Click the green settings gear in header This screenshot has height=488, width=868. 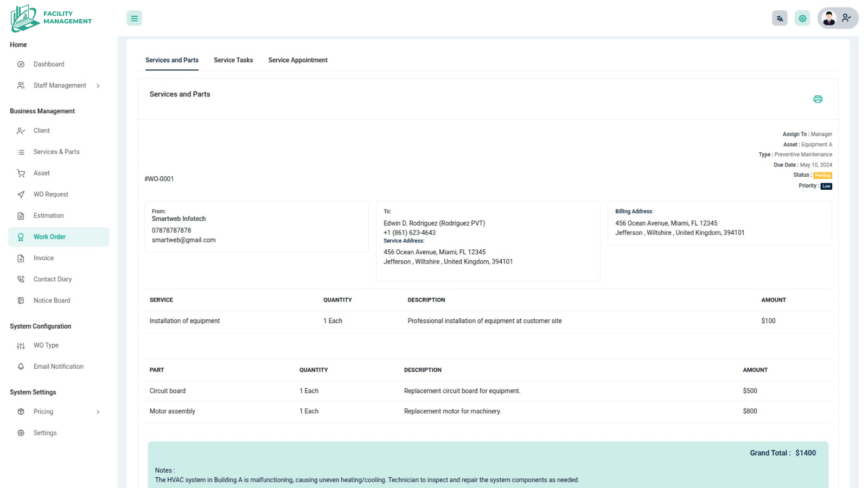802,18
